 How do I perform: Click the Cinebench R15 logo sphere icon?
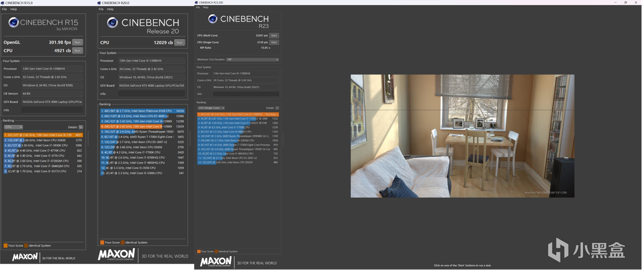point(13,23)
